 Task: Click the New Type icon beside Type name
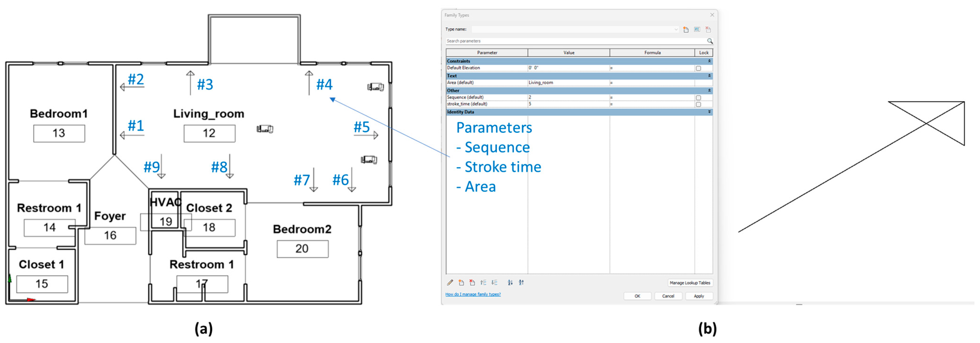pos(685,29)
